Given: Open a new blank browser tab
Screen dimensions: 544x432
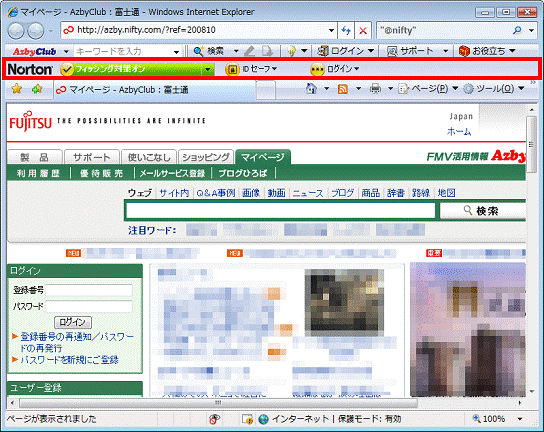Looking at the screenshot, I should (x=266, y=90).
